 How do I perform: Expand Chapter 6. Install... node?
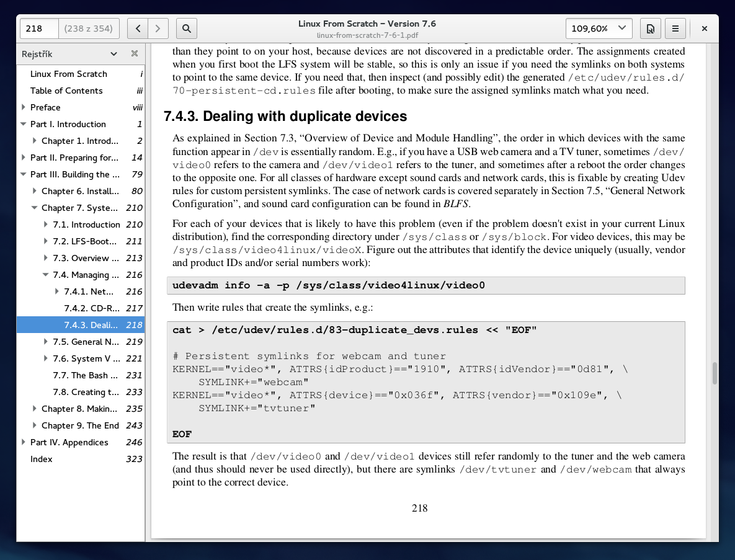point(35,191)
